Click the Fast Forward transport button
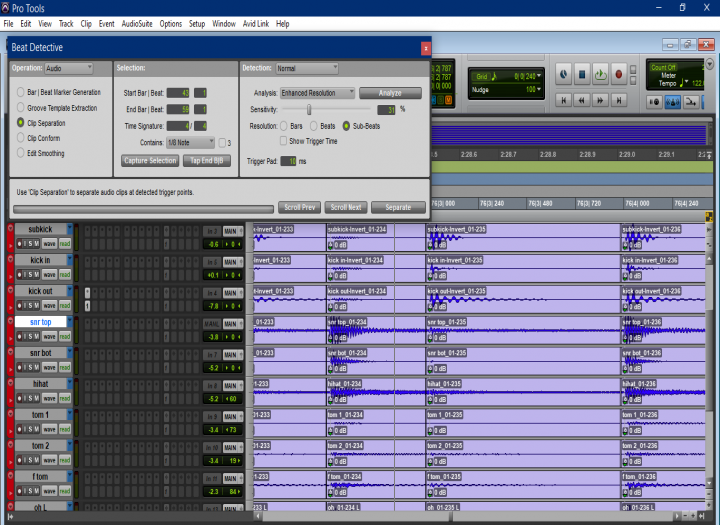The image size is (720, 525). [600, 100]
